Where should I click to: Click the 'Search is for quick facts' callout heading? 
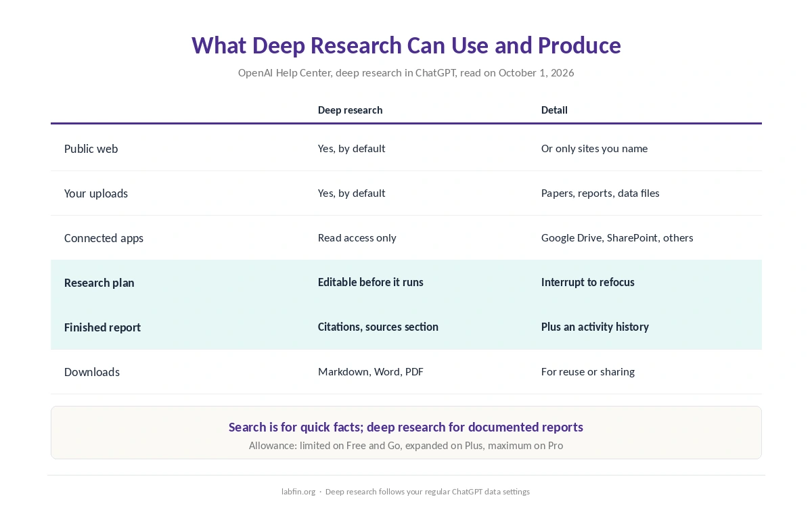tap(406, 427)
